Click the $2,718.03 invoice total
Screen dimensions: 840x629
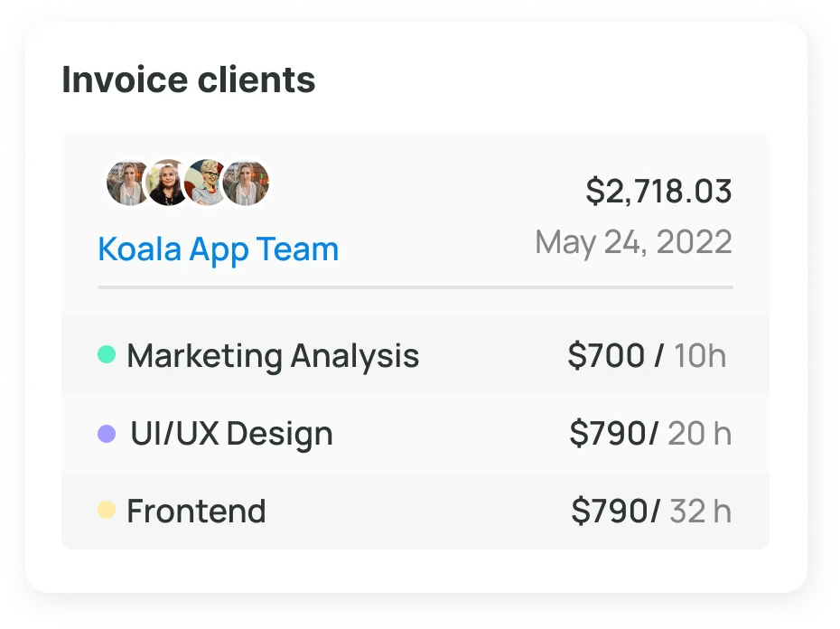pyautogui.click(x=658, y=191)
